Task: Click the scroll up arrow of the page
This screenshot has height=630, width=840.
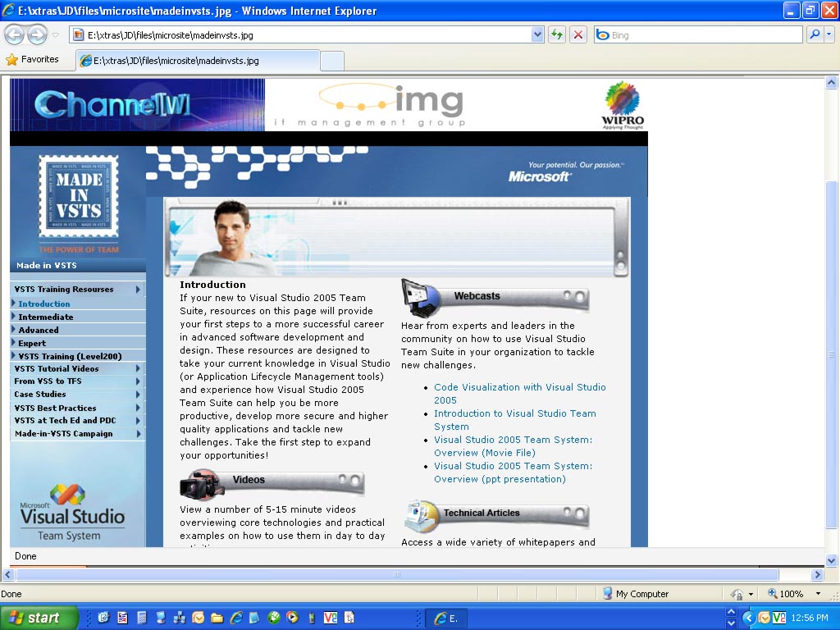Action: [x=831, y=83]
